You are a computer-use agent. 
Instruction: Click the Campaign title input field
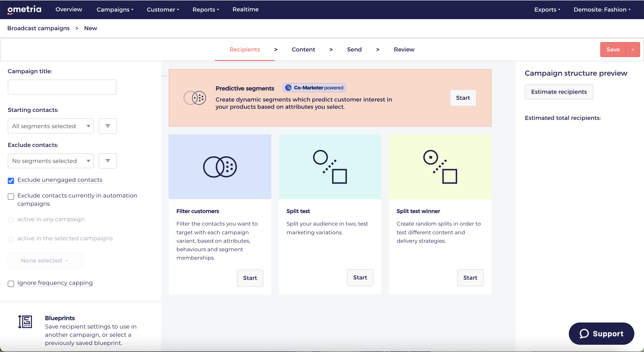point(62,87)
